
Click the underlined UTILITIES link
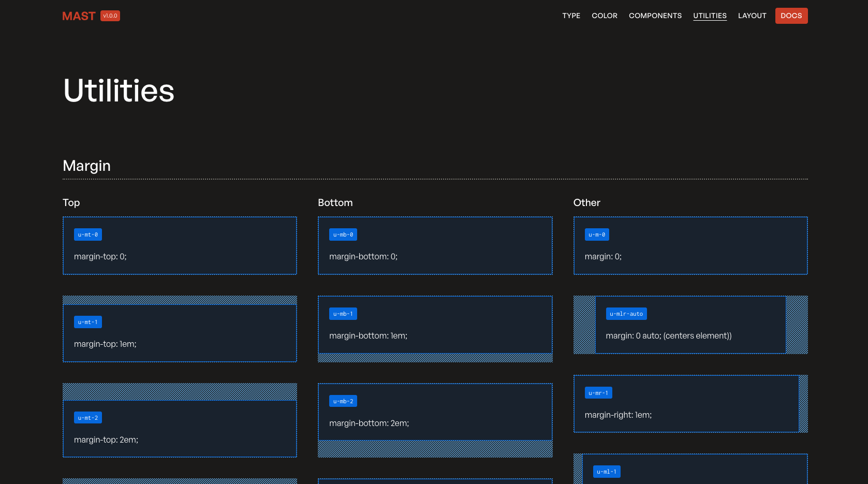point(710,16)
